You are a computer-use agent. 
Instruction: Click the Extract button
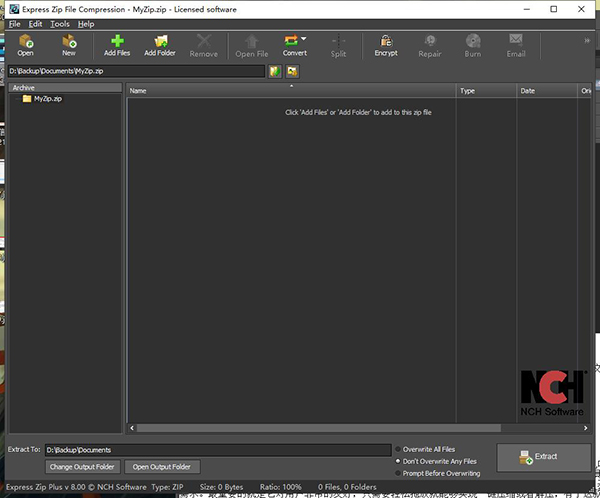(543, 457)
